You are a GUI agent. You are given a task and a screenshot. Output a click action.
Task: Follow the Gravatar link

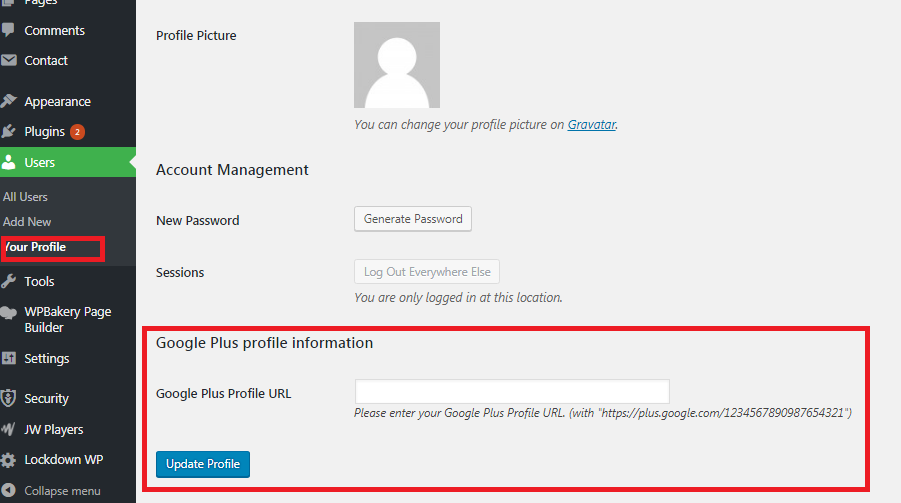(591, 125)
